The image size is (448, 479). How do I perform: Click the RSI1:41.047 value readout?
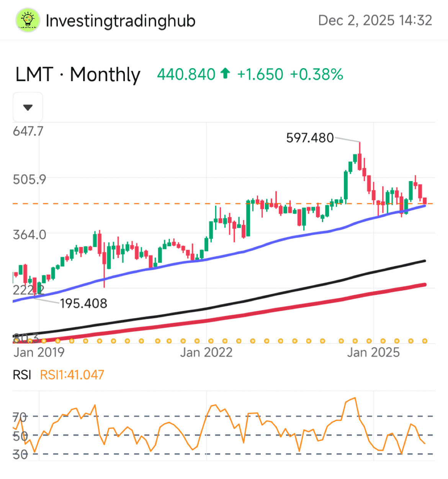click(x=72, y=375)
